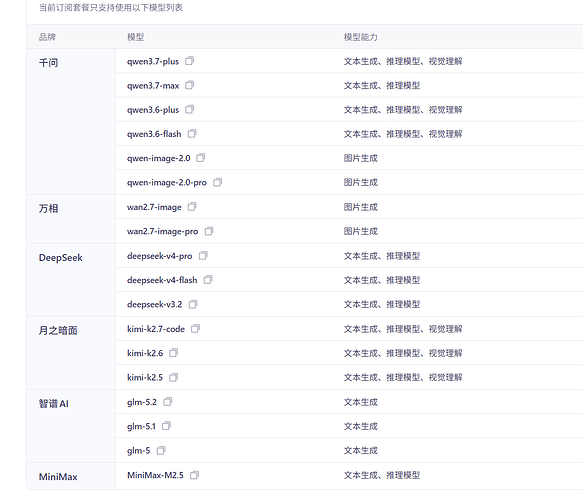This screenshot has height=500, width=583.
Task: Click the kimi-k2.6 model text
Action: [x=145, y=353]
